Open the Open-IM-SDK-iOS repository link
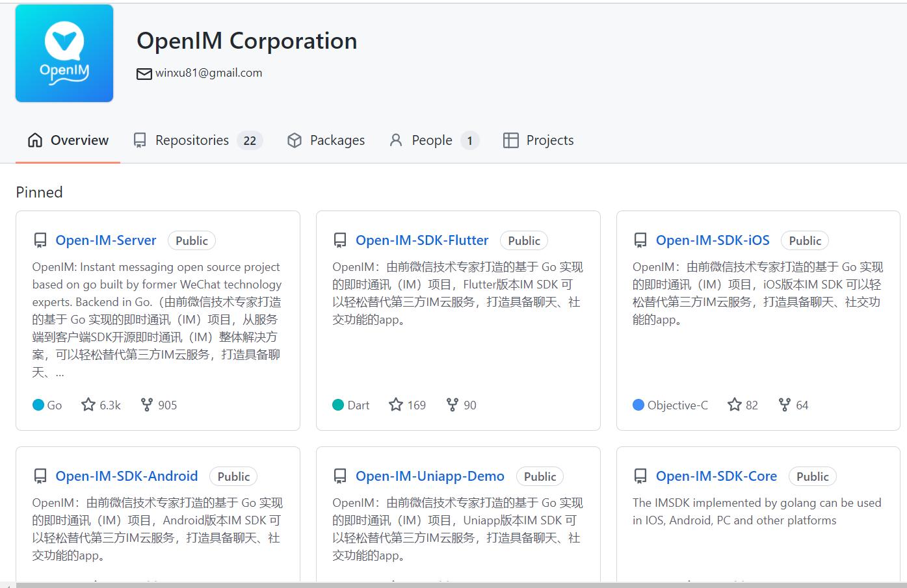The width and height of the screenshot is (907, 588). tap(713, 240)
